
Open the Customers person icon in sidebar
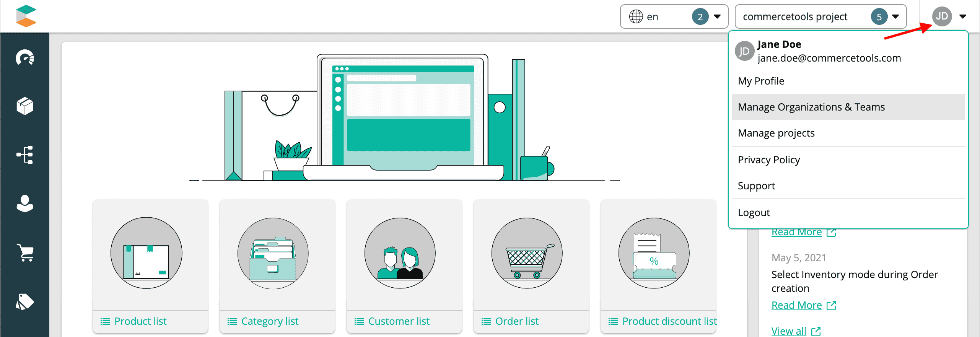25,204
